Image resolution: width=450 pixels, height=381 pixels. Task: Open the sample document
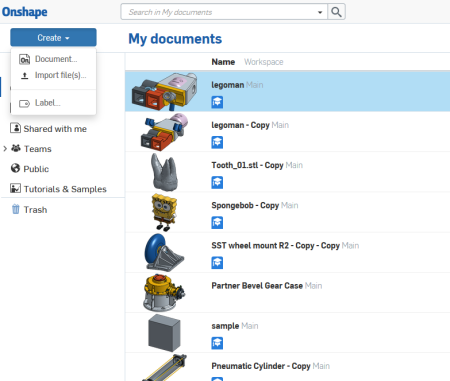[225, 326]
